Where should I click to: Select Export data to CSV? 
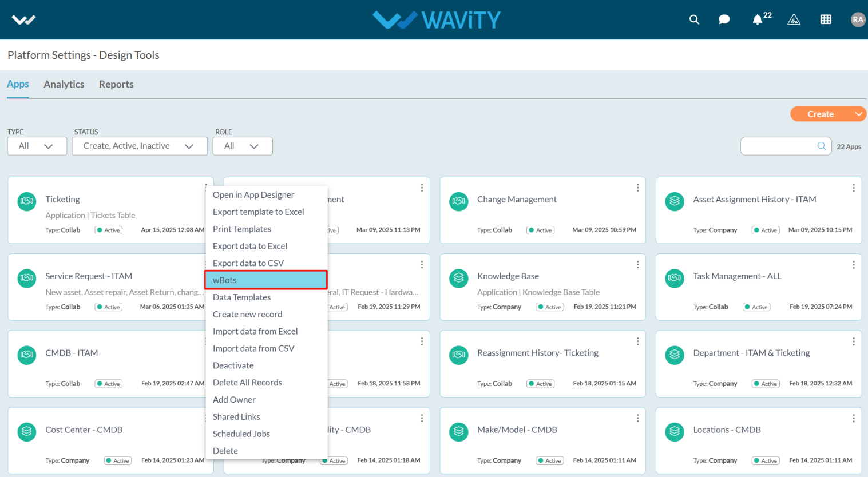(x=248, y=263)
